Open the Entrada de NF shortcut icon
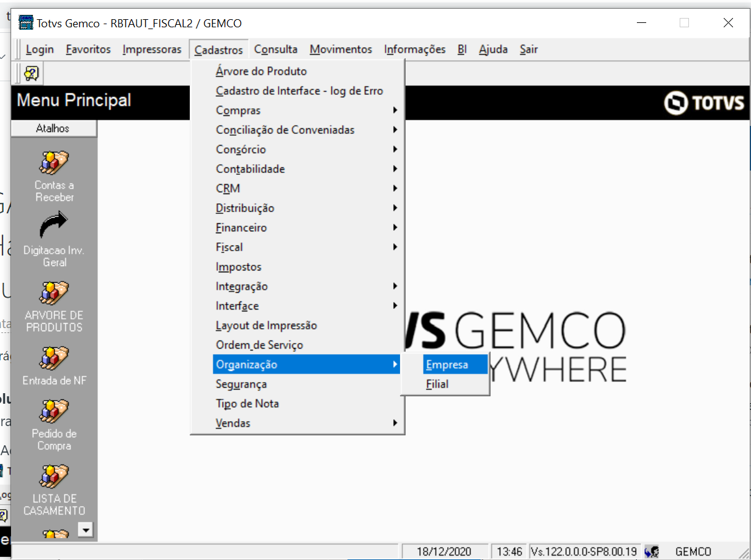Image resolution: width=751 pixels, height=560 pixels. [54, 358]
